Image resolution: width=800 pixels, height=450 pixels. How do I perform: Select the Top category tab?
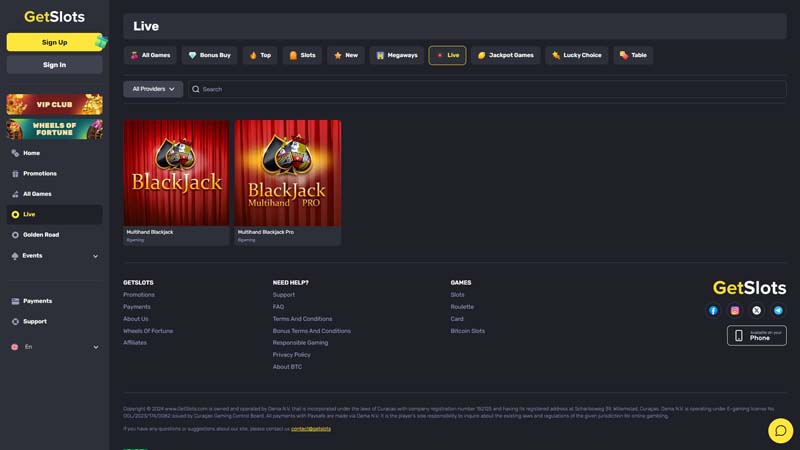[260, 55]
